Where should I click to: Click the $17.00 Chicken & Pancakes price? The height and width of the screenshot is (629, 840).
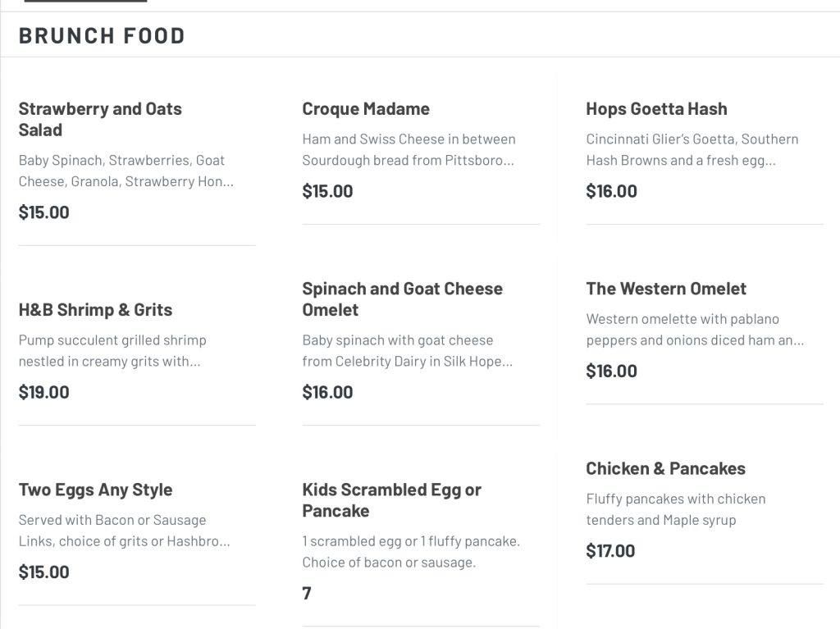pos(610,551)
